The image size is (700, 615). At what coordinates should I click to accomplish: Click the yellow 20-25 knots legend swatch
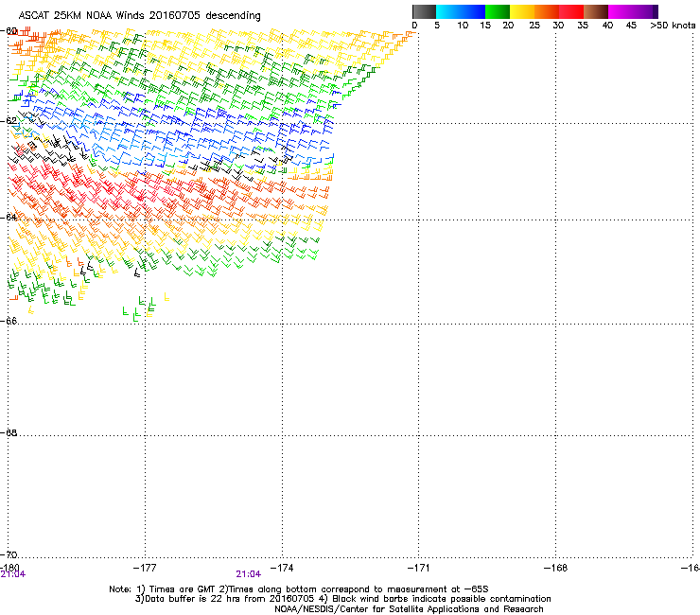click(522, 11)
